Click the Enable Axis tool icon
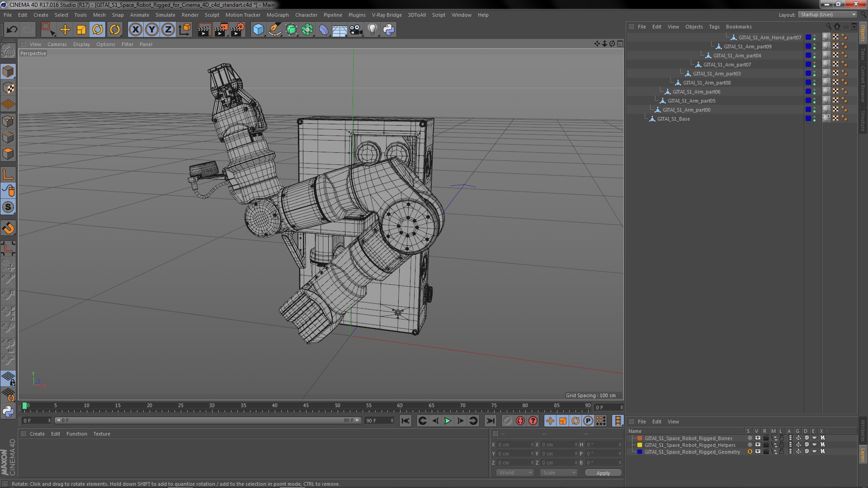The image size is (868, 488). (x=8, y=174)
